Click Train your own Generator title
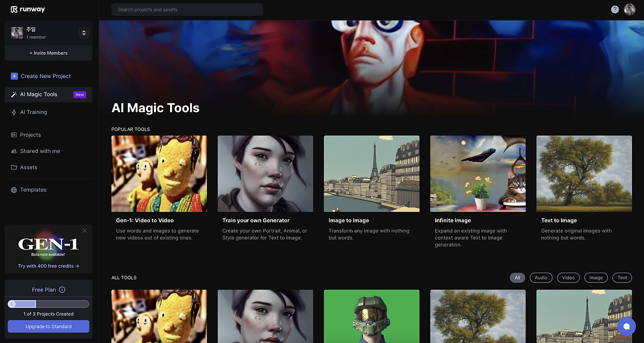This screenshot has width=644, height=343. point(256,220)
